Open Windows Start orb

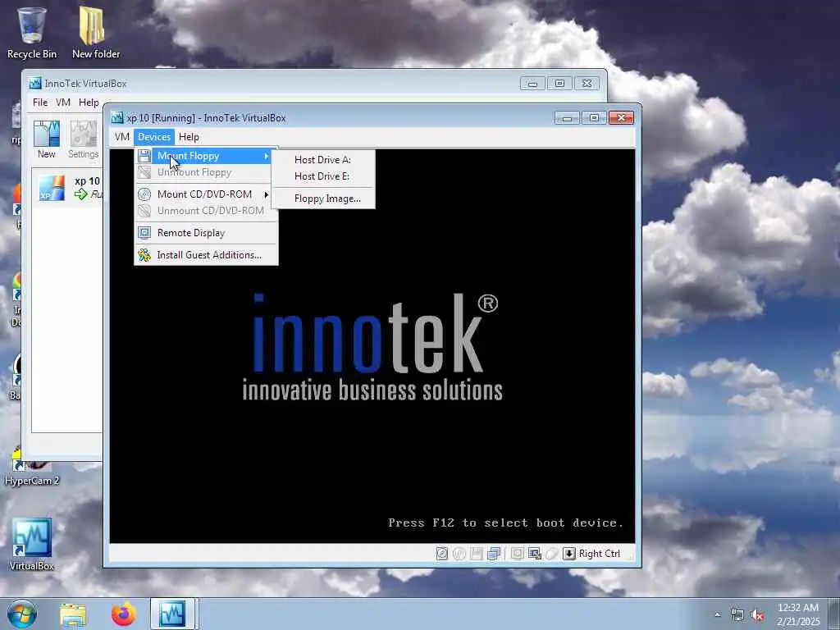click(22, 614)
